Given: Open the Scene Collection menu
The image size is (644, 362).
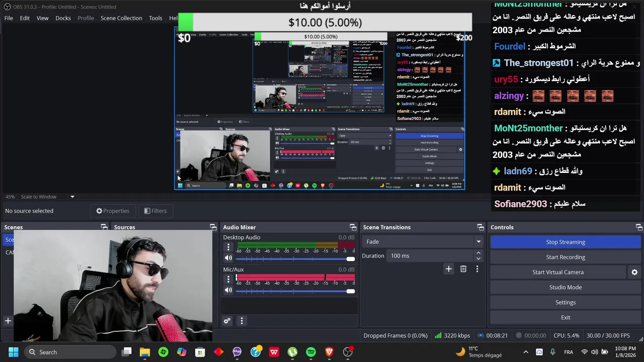Looking at the screenshot, I should [121, 18].
